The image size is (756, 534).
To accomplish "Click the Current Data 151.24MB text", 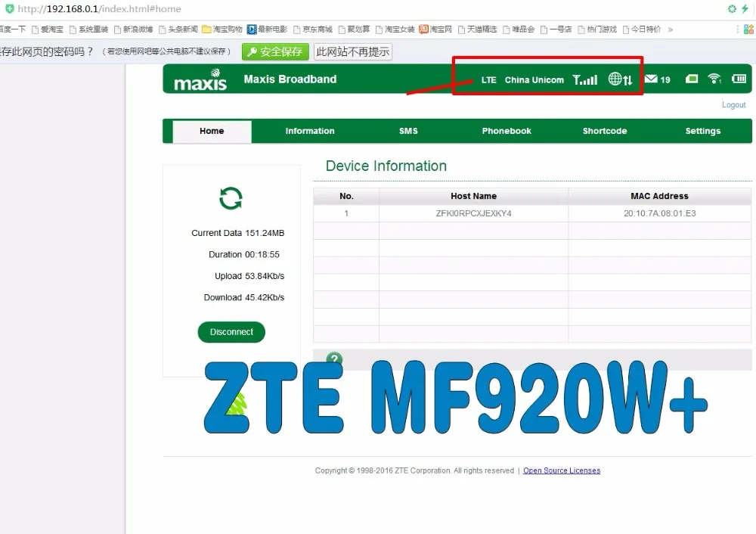I will pos(237,233).
